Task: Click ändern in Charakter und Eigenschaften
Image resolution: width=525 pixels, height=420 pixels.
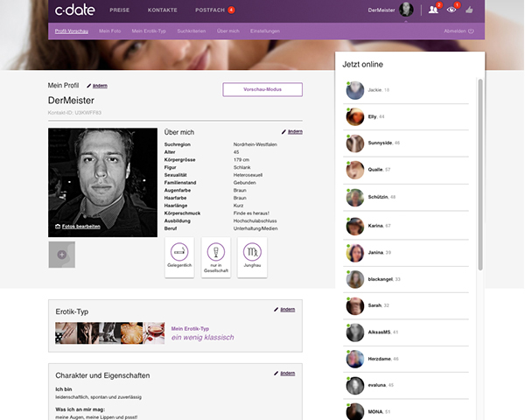Action: [x=288, y=374]
